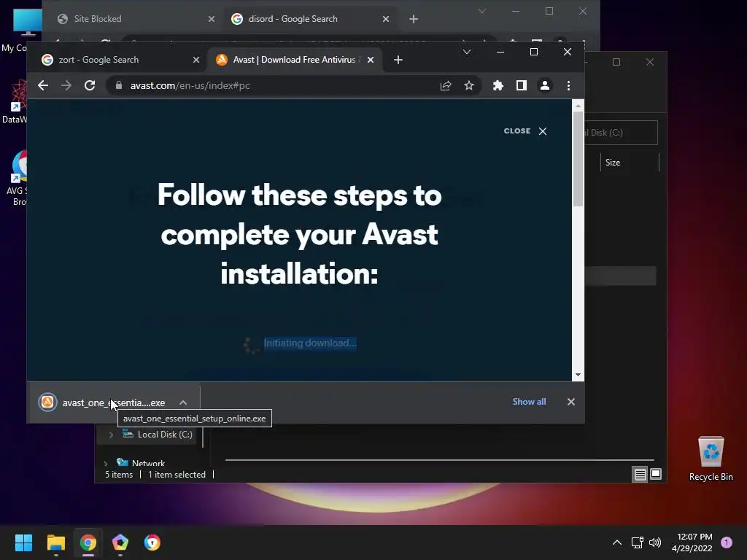Close the zort - Google Search tab
This screenshot has width=747, height=560.
196,60
